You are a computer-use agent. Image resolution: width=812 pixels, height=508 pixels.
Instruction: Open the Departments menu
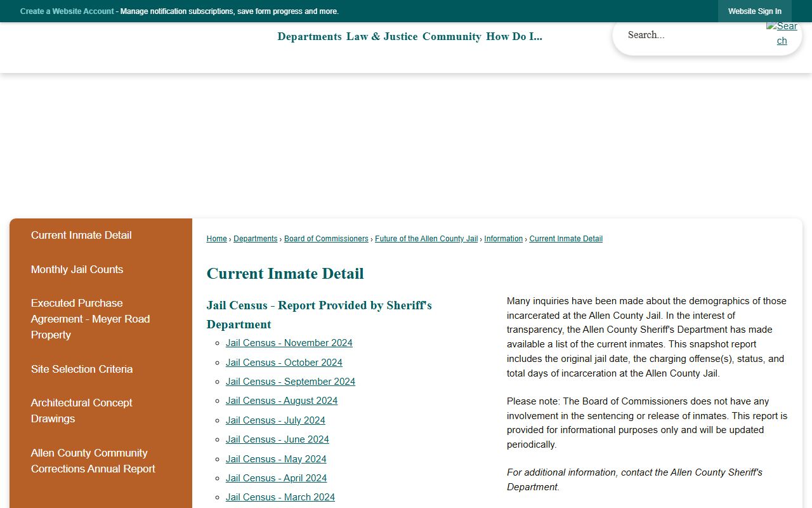[x=310, y=36]
